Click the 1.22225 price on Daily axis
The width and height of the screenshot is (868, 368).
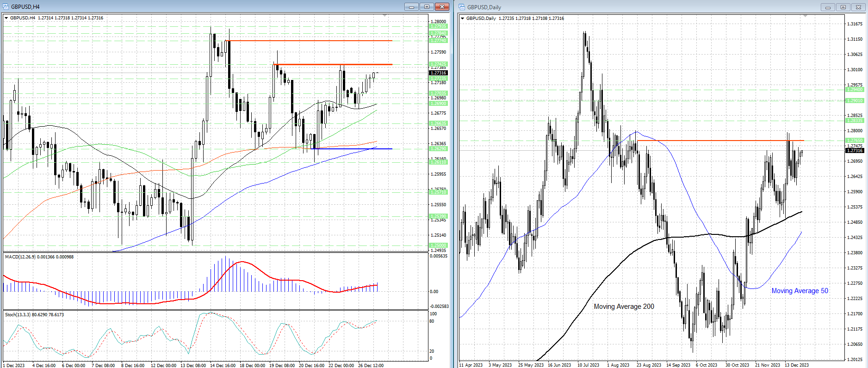[855, 298]
